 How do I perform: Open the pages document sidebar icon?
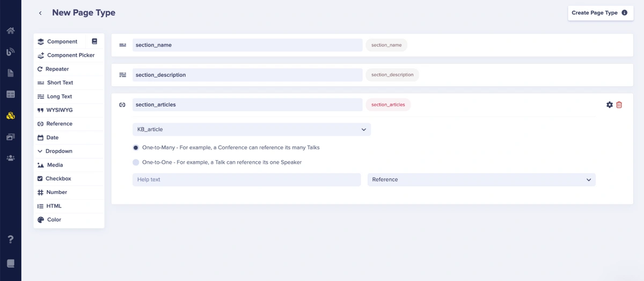click(x=10, y=73)
